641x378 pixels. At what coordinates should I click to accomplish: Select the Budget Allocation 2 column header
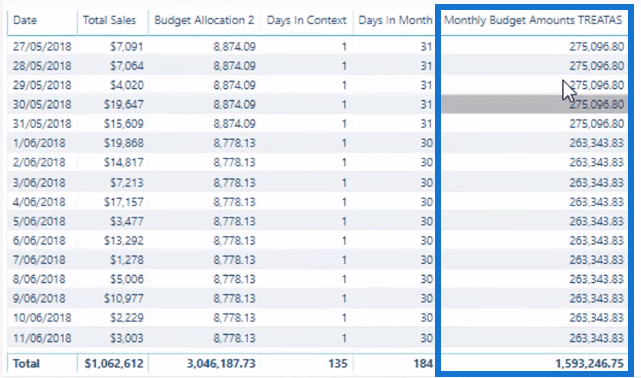tap(204, 20)
